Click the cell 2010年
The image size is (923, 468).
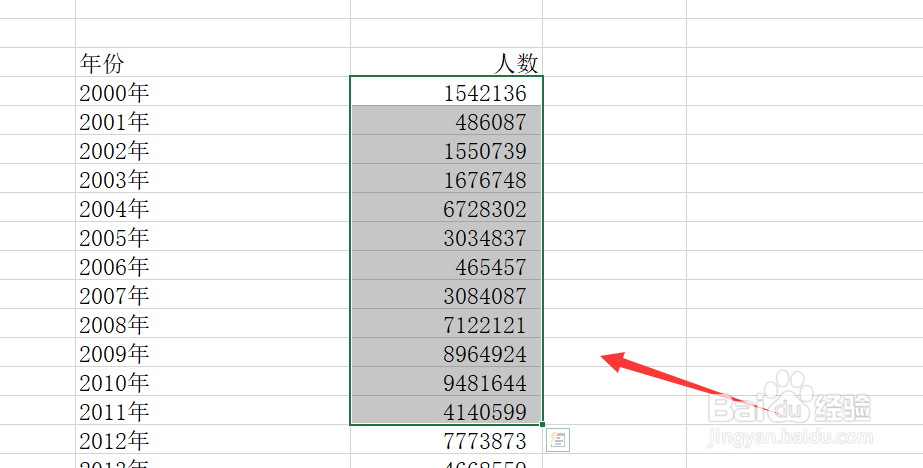pos(213,381)
